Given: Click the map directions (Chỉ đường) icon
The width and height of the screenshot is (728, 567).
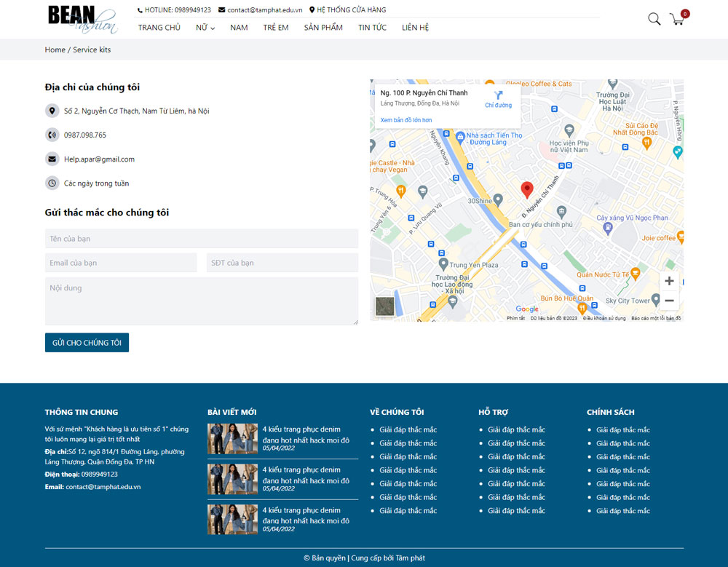Looking at the screenshot, I should tap(498, 96).
